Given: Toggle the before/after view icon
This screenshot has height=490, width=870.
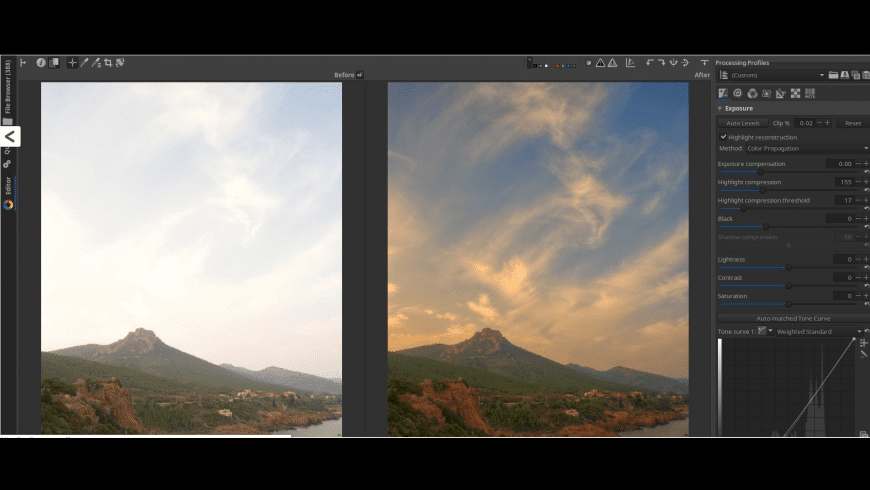Looking at the screenshot, I should [54, 63].
